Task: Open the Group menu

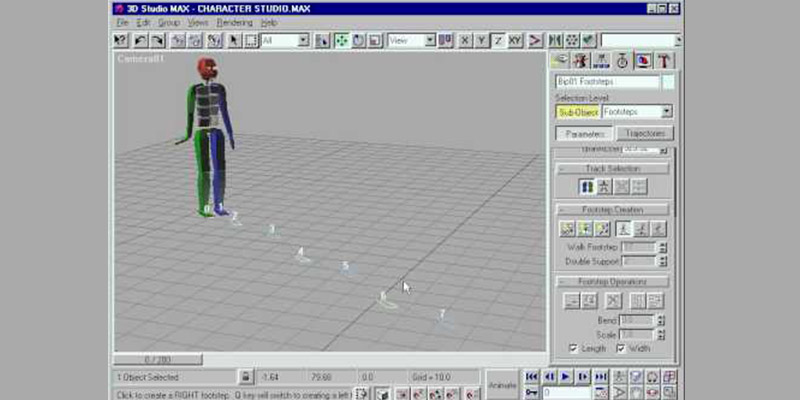Action: tap(168, 22)
